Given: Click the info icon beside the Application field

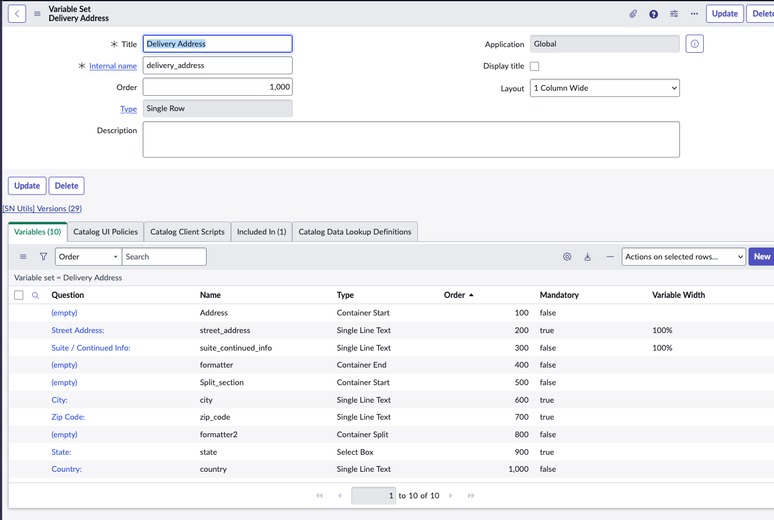Looking at the screenshot, I should [x=694, y=44].
